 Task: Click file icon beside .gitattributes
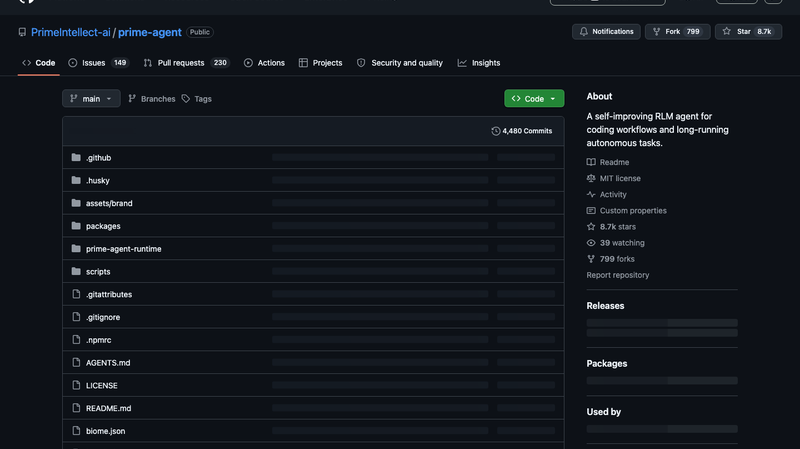[76, 294]
